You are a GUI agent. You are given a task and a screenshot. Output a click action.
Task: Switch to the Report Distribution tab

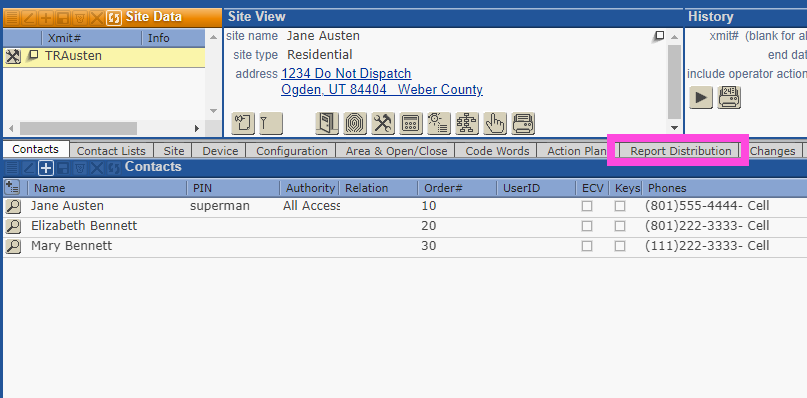point(680,151)
